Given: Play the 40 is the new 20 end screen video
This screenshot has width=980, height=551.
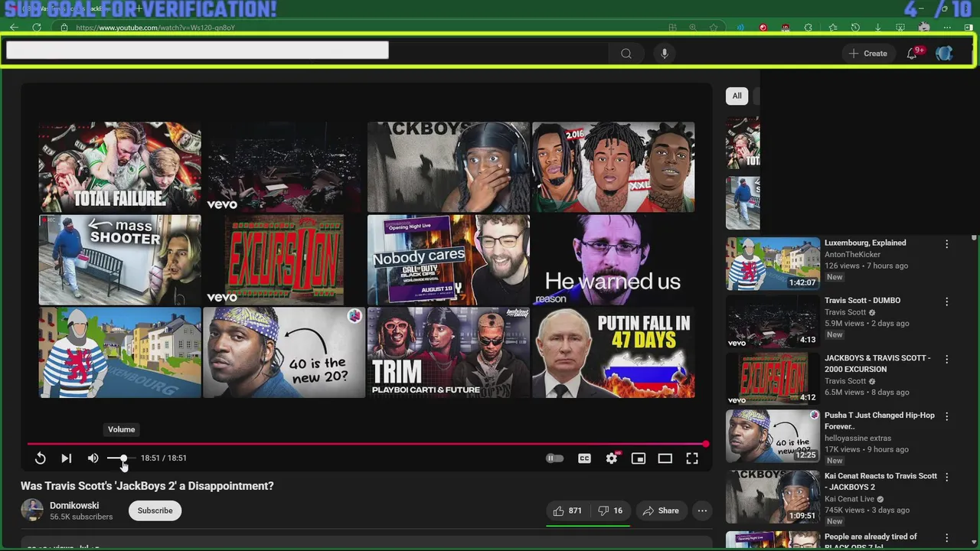Looking at the screenshot, I should point(284,352).
